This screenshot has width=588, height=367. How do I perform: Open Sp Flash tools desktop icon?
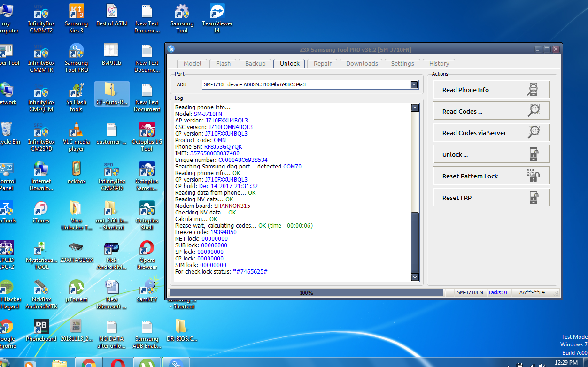pyautogui.click(x=76, y=98)
